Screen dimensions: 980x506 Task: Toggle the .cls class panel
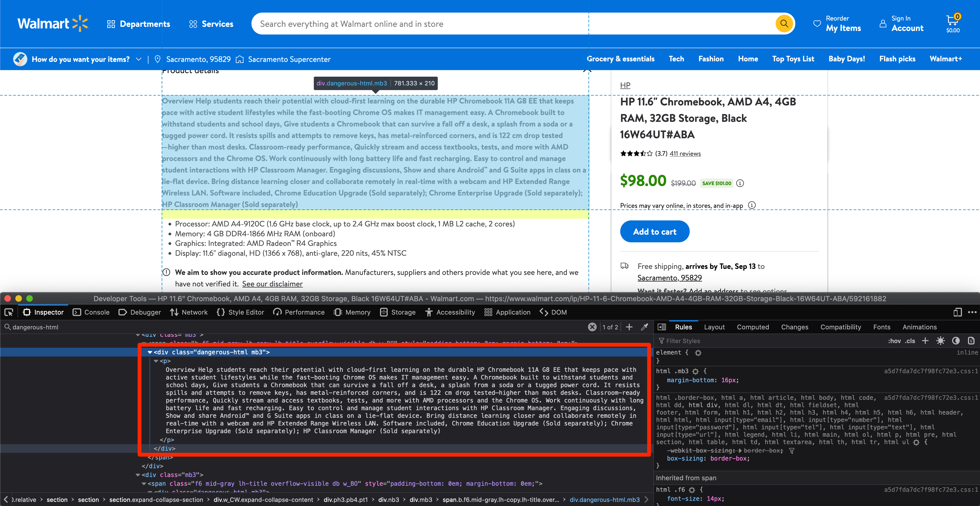(x=910, y=341)
